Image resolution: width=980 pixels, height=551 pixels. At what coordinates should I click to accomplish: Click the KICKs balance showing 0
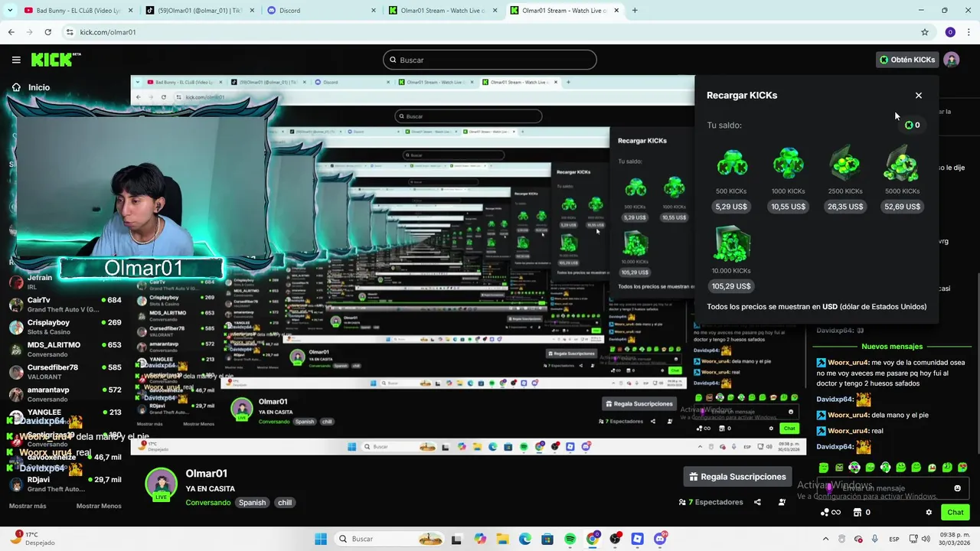point(912,125)
